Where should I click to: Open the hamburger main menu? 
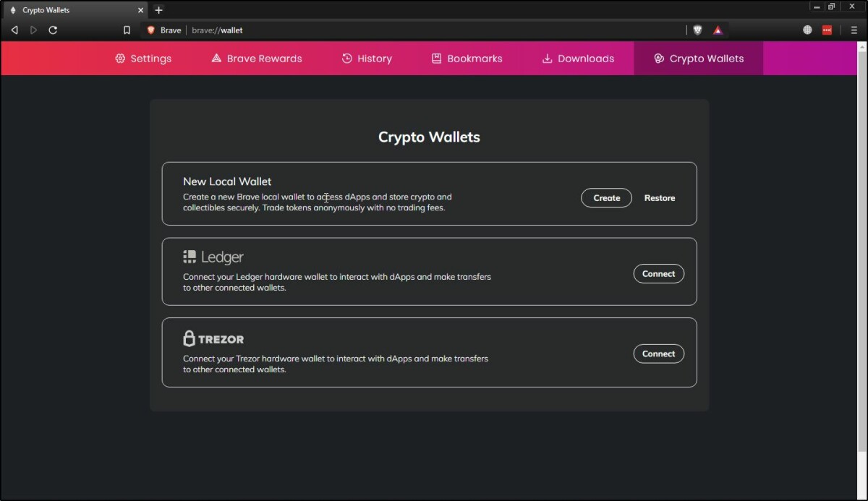854,30
